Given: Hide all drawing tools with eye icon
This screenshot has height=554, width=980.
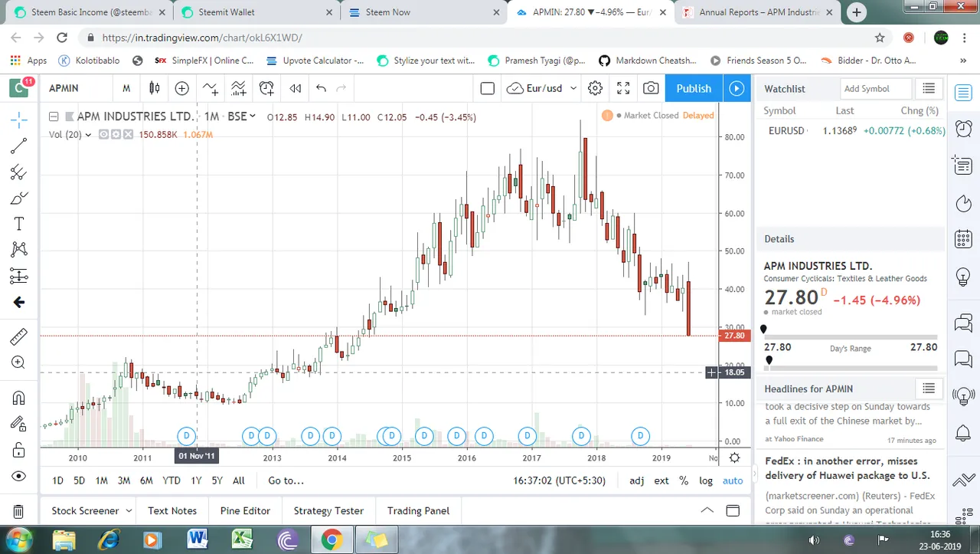Looking at the screenshot, I should click(x=19, y=476).
